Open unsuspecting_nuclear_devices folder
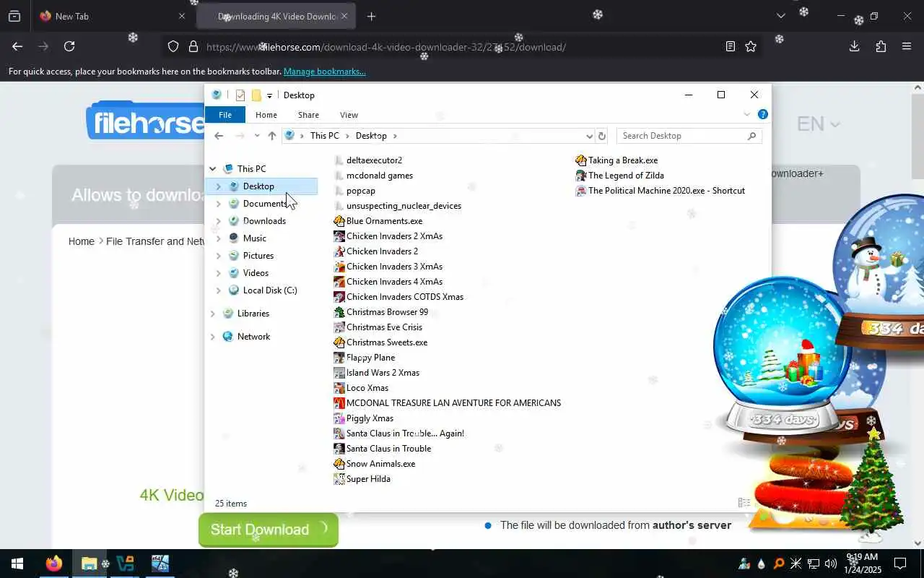This screenshot has height=578, width=924. pyautogui.click(x=404, y=206)
